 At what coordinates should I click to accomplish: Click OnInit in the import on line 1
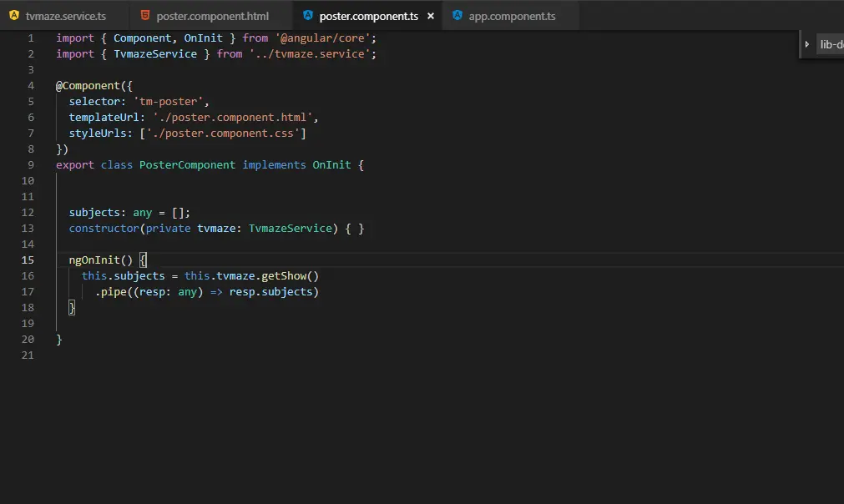(203, 38)
